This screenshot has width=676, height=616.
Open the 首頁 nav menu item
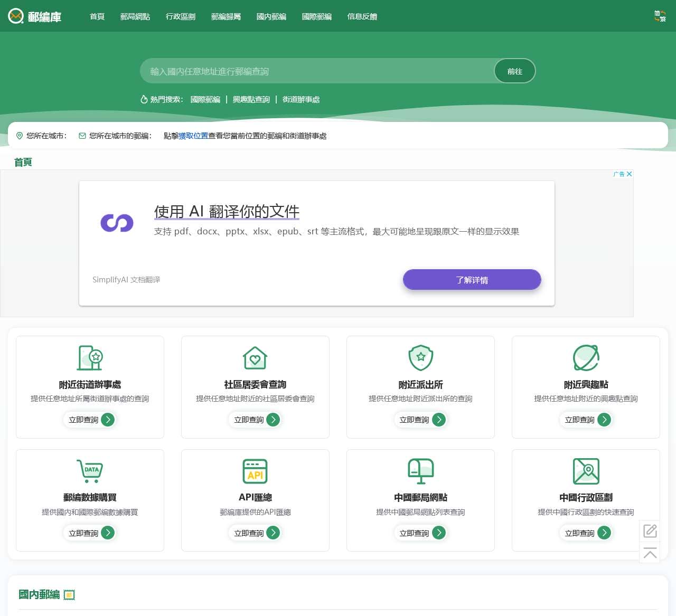tap(97, 16)
